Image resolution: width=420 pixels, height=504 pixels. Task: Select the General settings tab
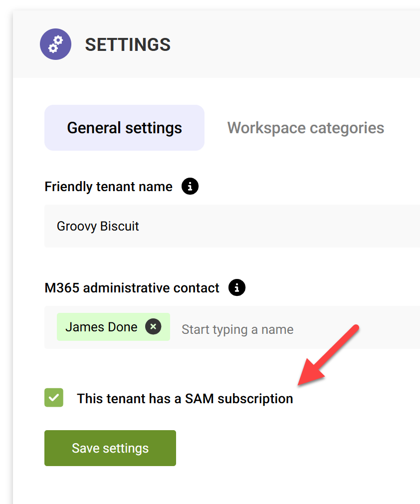click(x=124, y=128)
